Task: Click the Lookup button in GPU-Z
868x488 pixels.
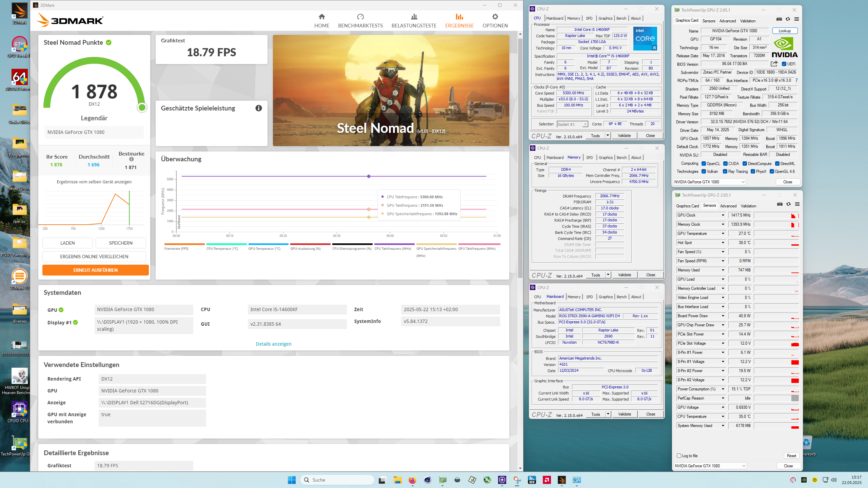Action: click(785, 31)
